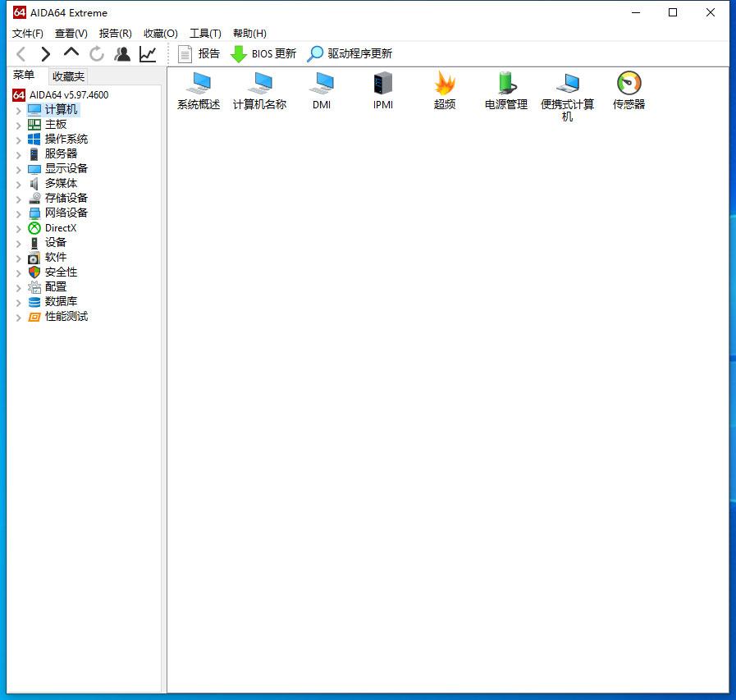This screenshot has width=736, height=700.
Task: Switch to the 收藏夹 tab
Action: coord(68,76)
